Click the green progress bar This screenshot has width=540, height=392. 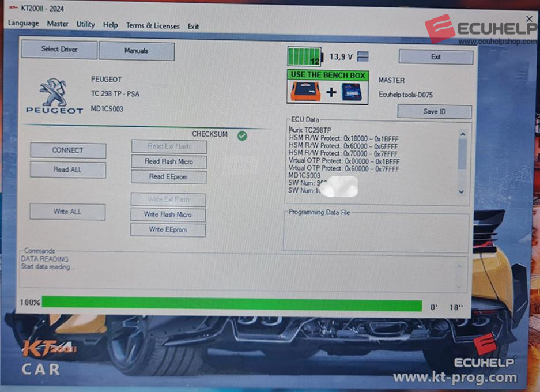coord(232,303)
